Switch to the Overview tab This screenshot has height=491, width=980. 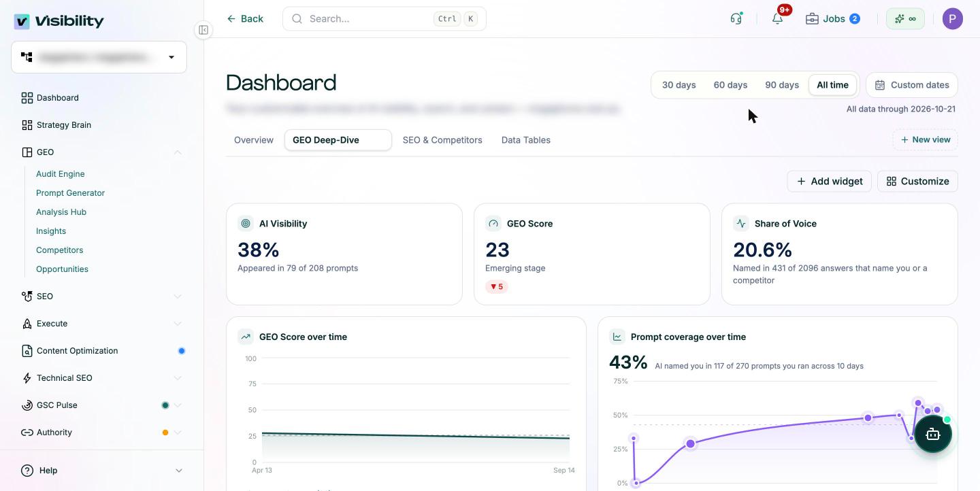pyautogui.click(x=254, y=140)
